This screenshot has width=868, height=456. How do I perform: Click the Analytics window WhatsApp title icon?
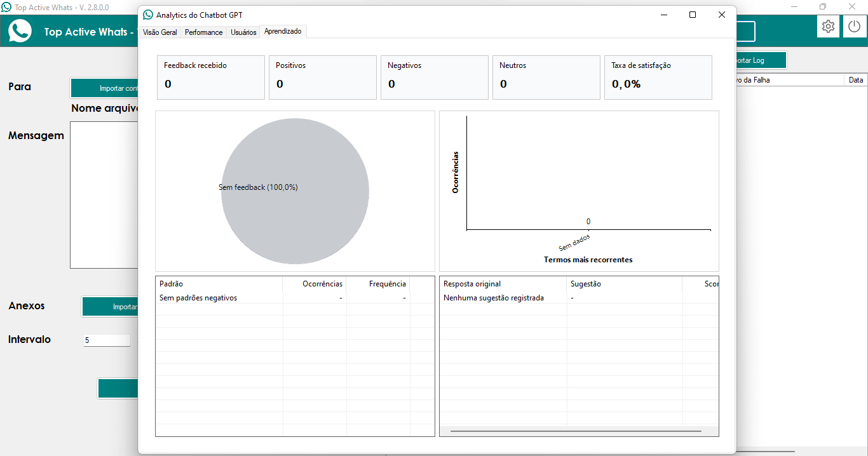click(148, 15)
